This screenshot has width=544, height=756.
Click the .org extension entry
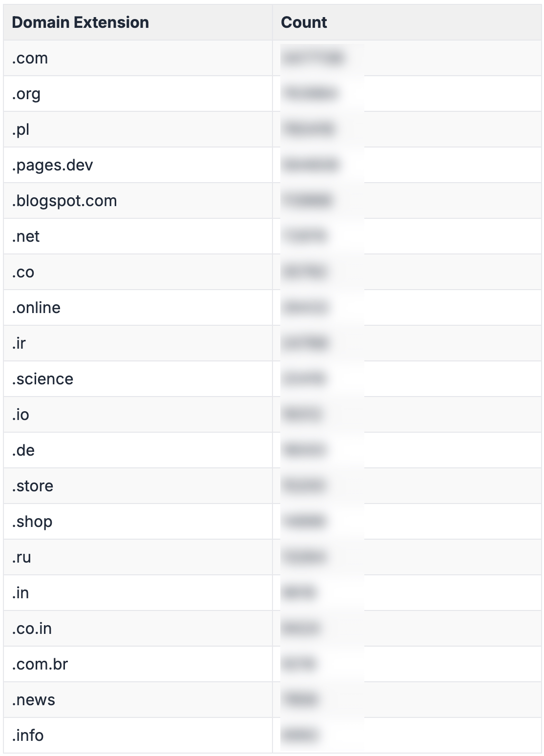point(26,94)
